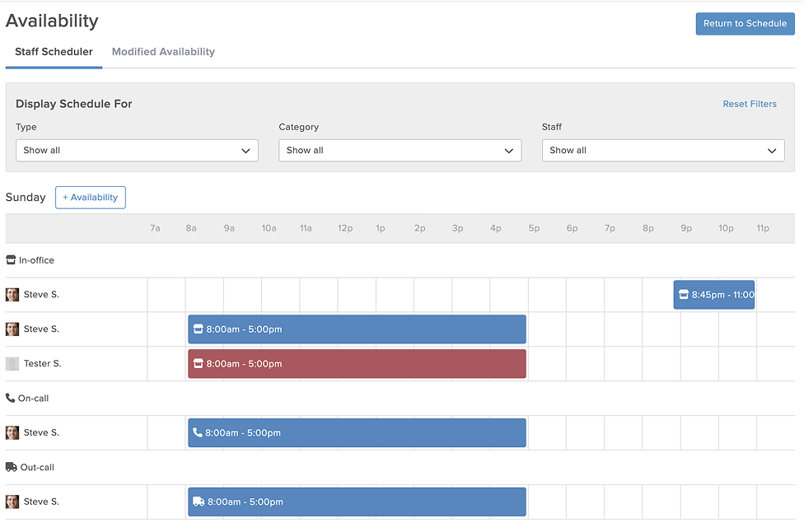Click the Reset Filters link

tap(750, 104)
